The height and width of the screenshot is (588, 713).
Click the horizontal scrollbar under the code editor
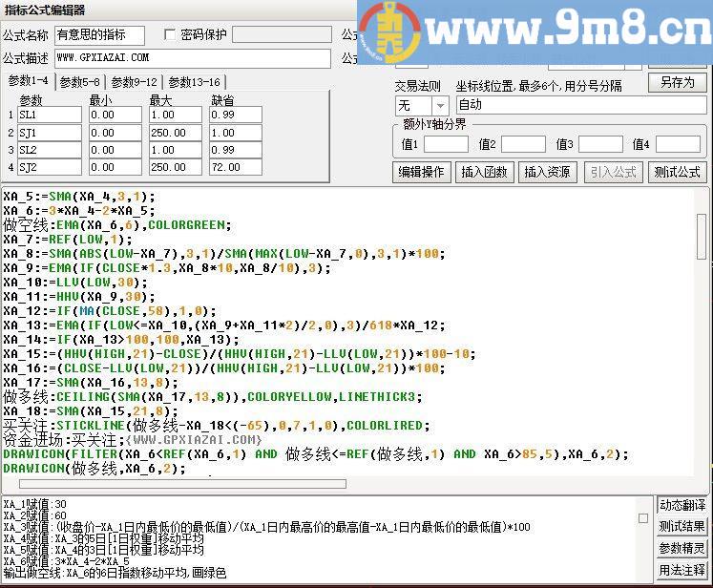pos(183,483)
